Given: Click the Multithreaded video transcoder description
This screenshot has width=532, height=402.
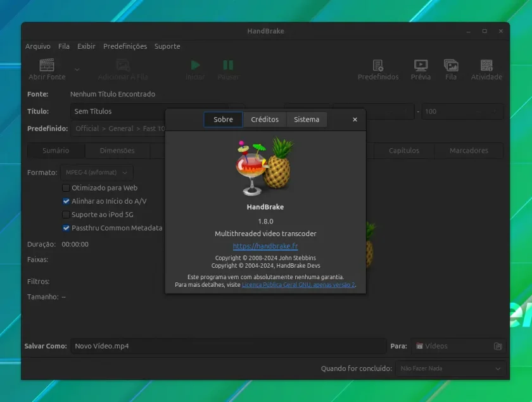Looking at the screenshot, I should tap(265, 234).
